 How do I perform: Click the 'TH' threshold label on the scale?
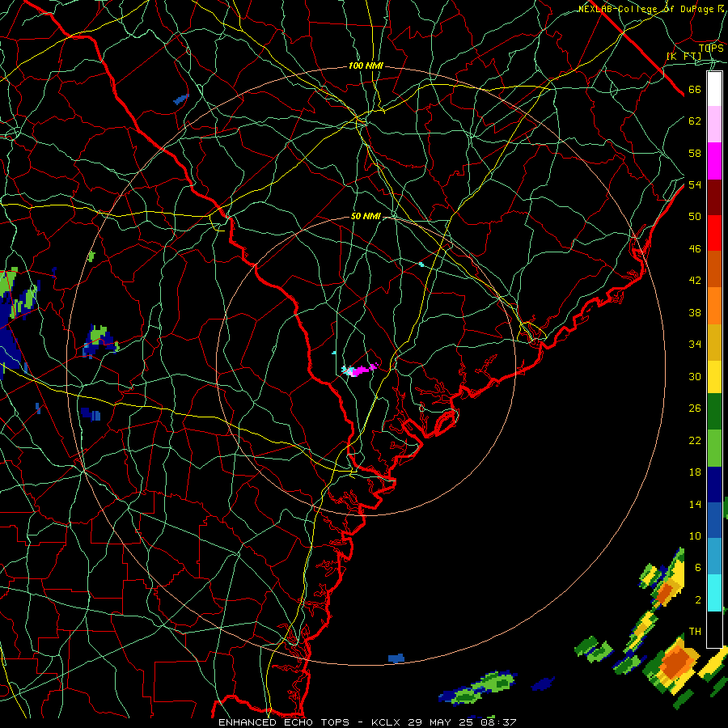pyautogui.click(x=695, y=632)
